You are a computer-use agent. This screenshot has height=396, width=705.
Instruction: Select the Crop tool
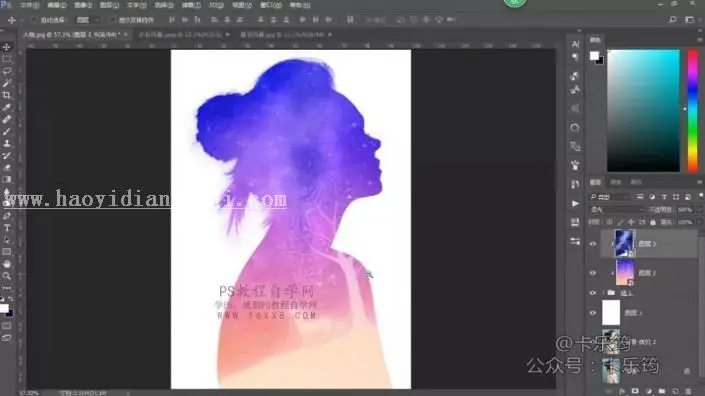7,95
